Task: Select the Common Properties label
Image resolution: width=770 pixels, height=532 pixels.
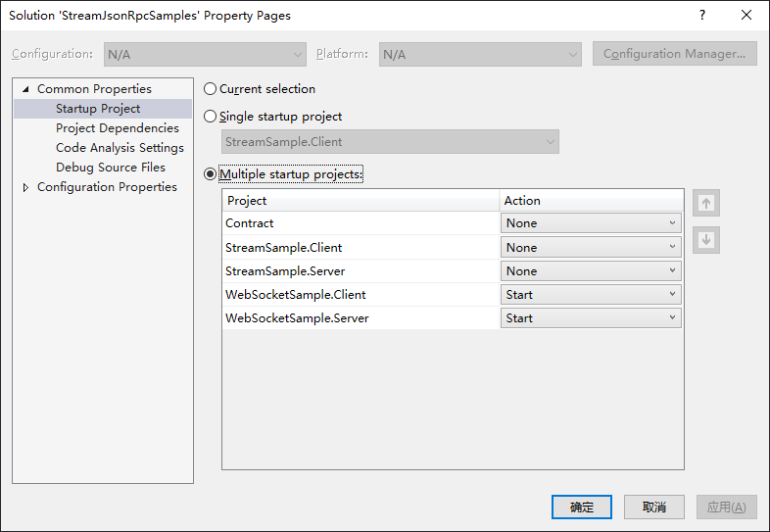Action: (x=94, y=89)
